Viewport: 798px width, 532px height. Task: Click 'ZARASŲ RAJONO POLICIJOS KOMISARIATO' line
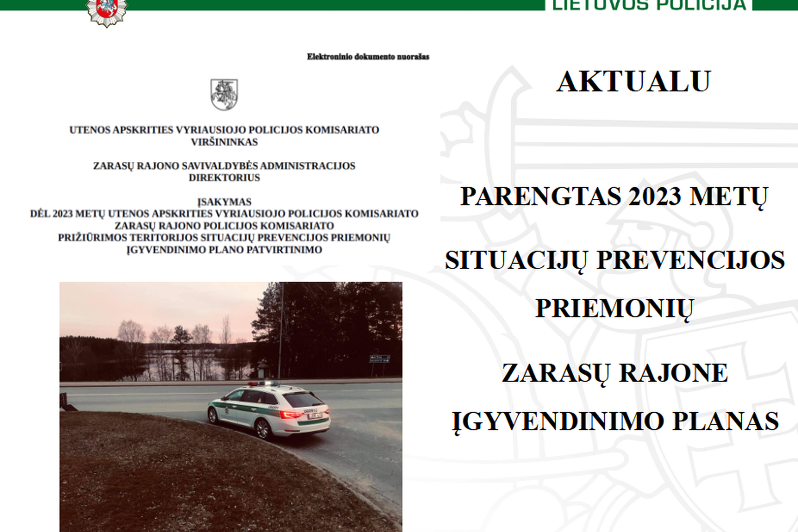coord(224,226)
